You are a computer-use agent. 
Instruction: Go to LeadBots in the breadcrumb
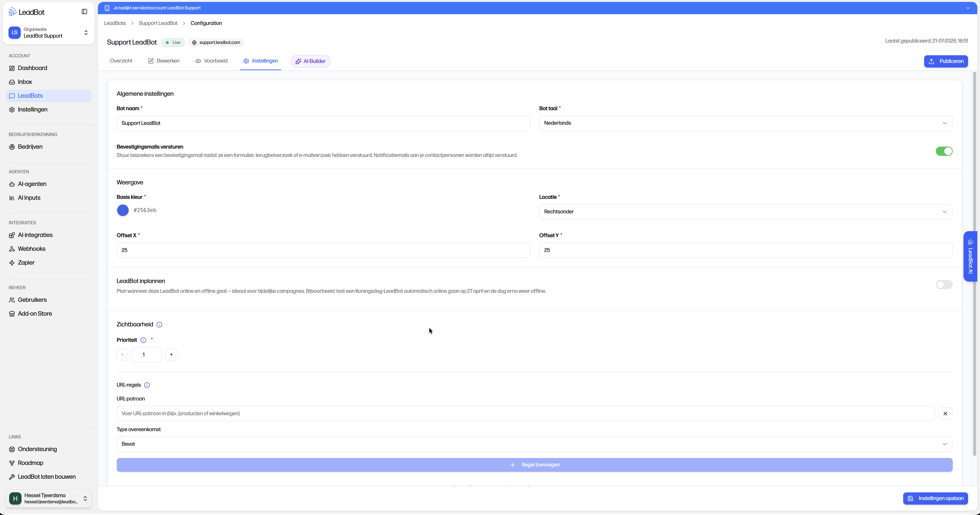(x=115, y=23)
